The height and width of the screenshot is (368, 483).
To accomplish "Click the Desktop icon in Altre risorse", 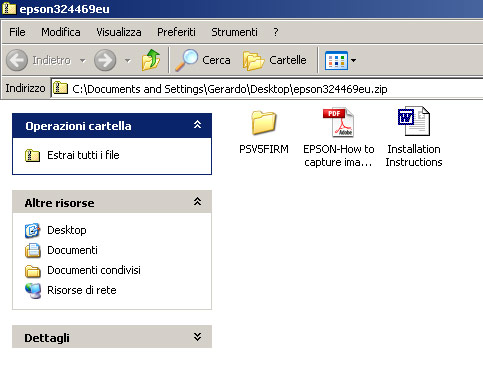I will tap(32, 230).
